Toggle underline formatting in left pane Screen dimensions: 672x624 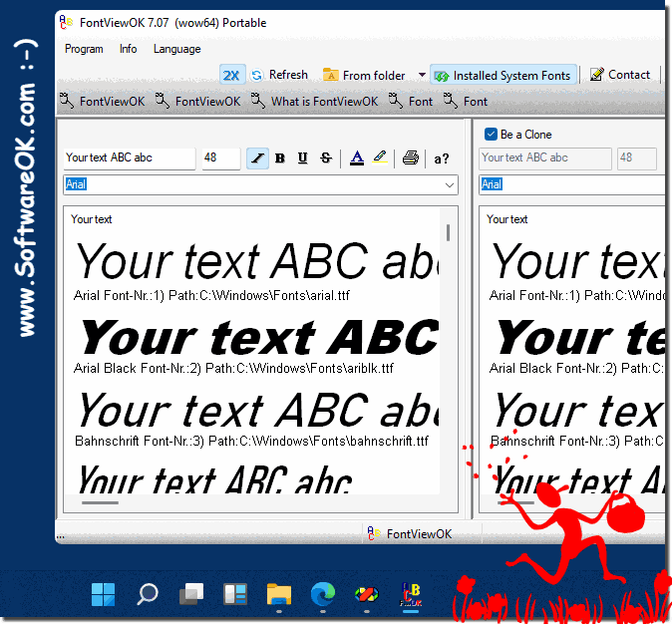pyautogui.click(x=302, y=158)
